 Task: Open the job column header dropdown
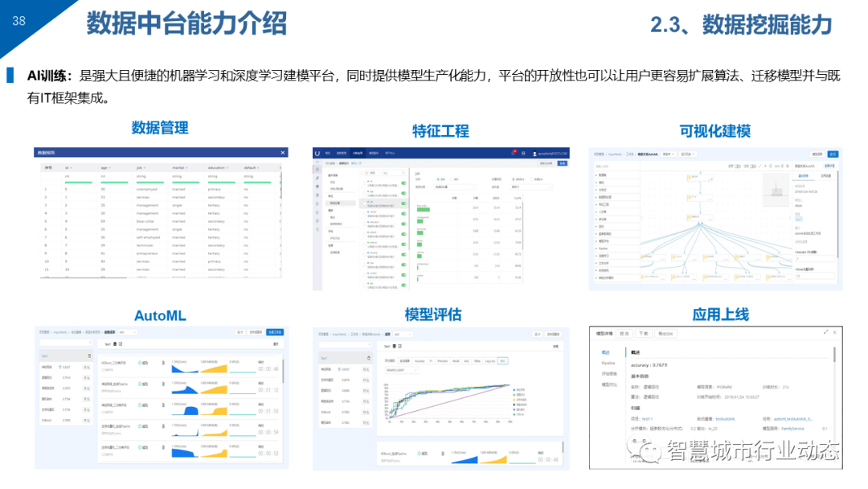coord(145,168)
